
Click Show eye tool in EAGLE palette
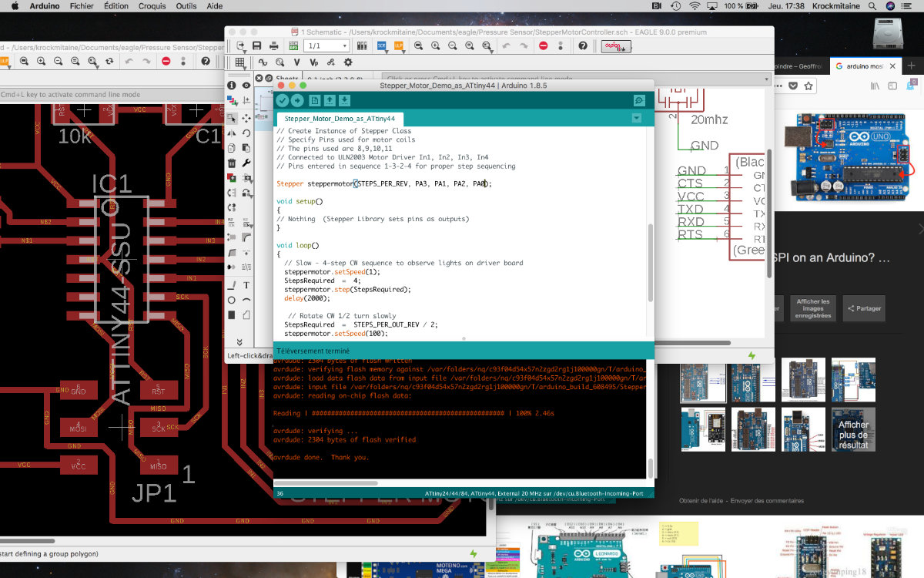coord(246,86)
